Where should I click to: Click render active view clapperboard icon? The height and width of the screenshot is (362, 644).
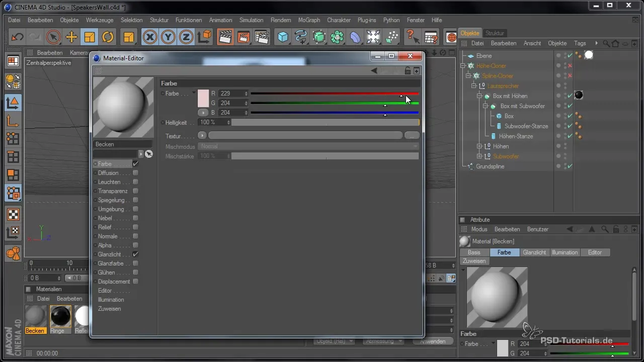(x=225, y=37)
